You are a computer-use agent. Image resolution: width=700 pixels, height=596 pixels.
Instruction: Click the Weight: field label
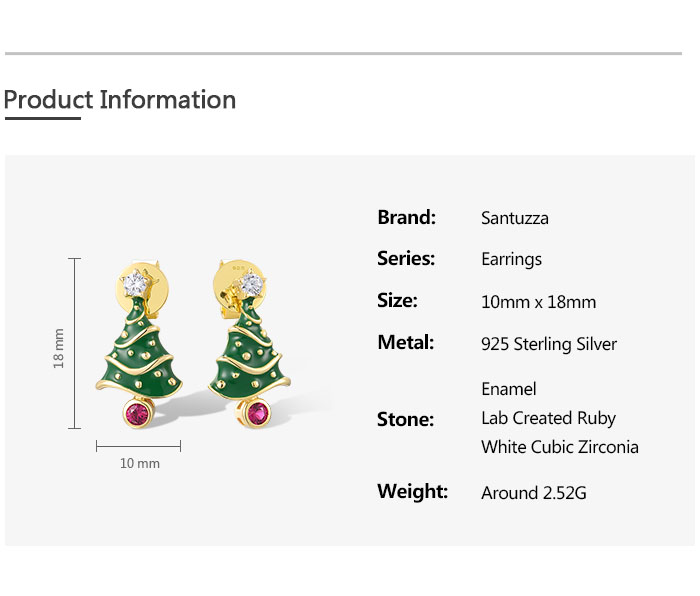pyautogui.click(x=412, y=491)
